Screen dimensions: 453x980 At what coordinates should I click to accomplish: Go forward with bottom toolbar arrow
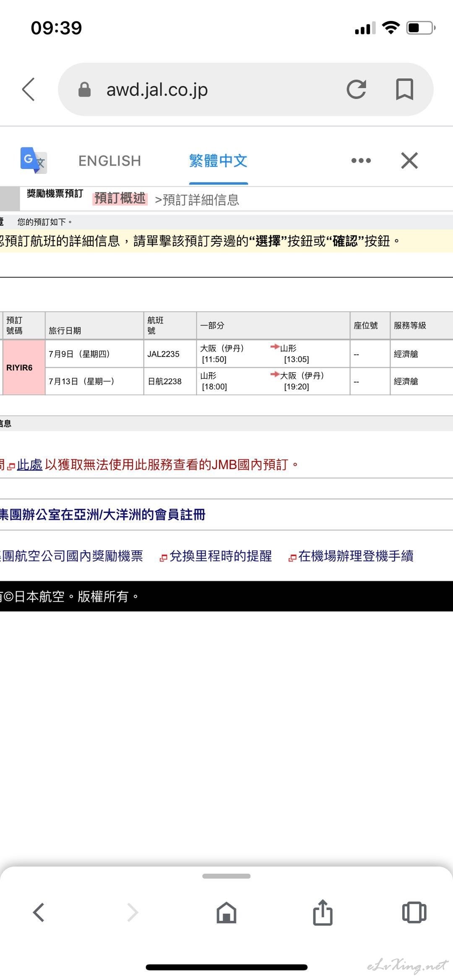(x=133, y=912)
